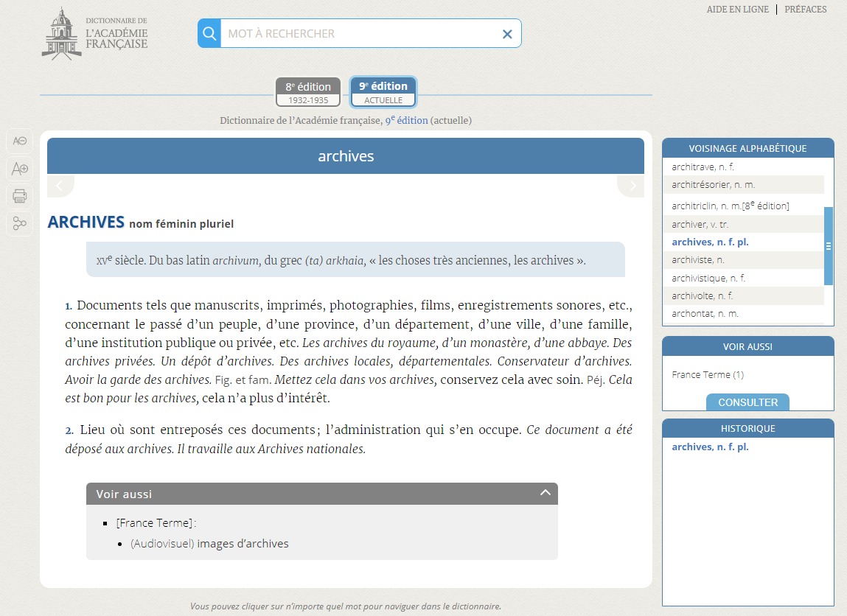This screenshot has width=847, height=616.
Task: Switch to the 8e édition tab
Action: [x=308, y=92]
